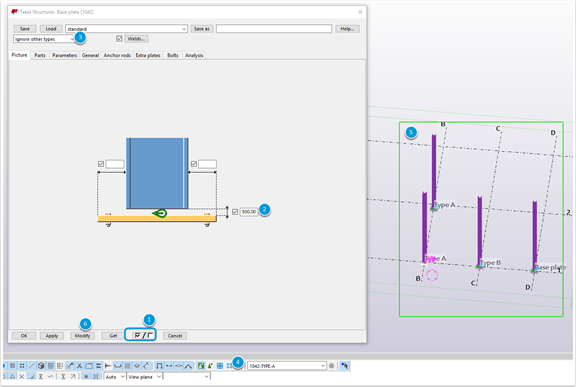Click the 500.00 dimension input field

[249, 212]
